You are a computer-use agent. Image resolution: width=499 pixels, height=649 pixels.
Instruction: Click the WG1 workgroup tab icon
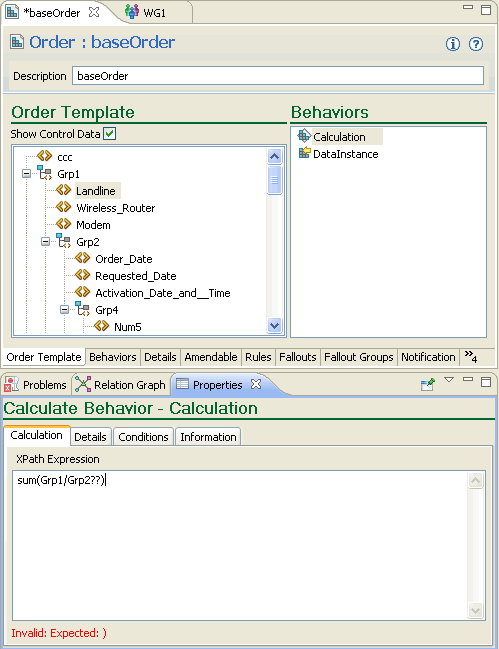point(132,12)
